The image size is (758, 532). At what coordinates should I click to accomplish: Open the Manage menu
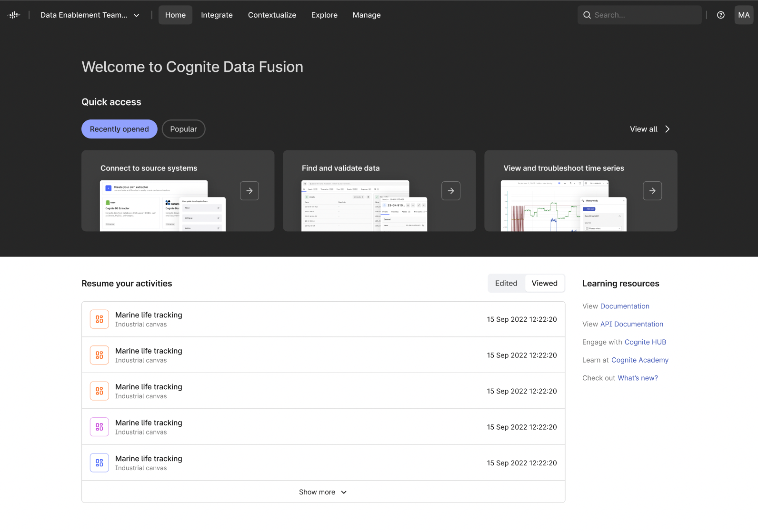click(x=367, y=15)
